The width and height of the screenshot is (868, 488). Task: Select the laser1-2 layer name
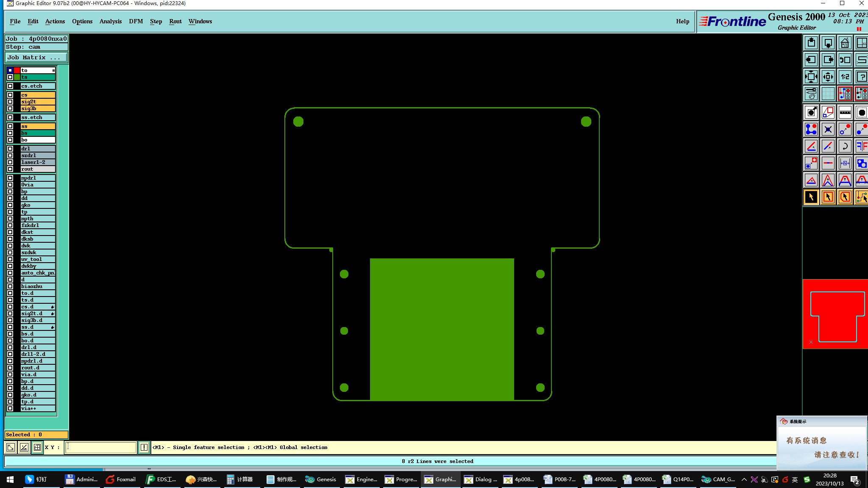click(x=38, y=162)
